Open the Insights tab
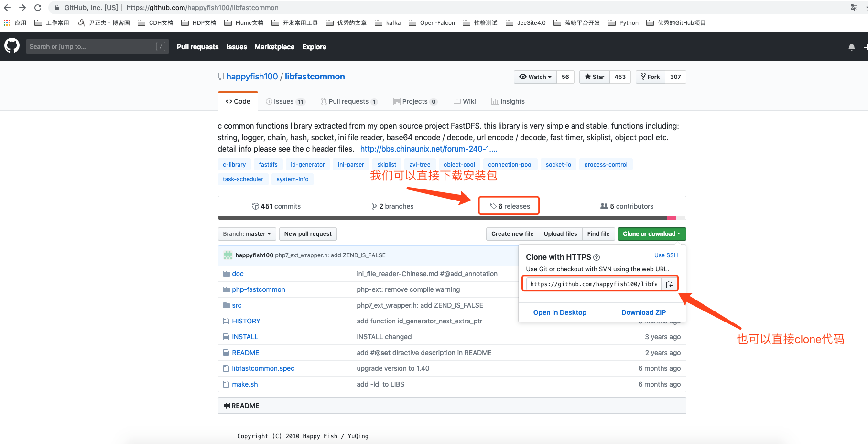Viewport: 868px width, 444px height. tap(508, 101)
